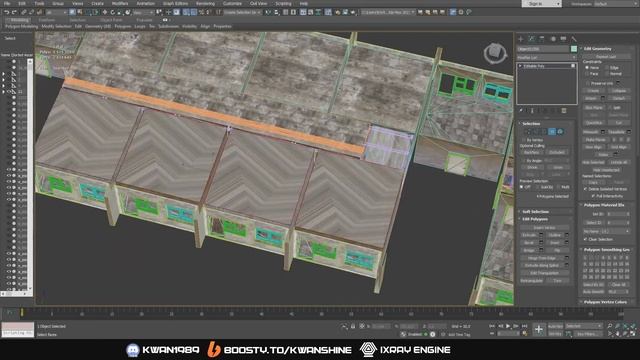Select Polygon sub-object level icon

[x=552, y=132]
